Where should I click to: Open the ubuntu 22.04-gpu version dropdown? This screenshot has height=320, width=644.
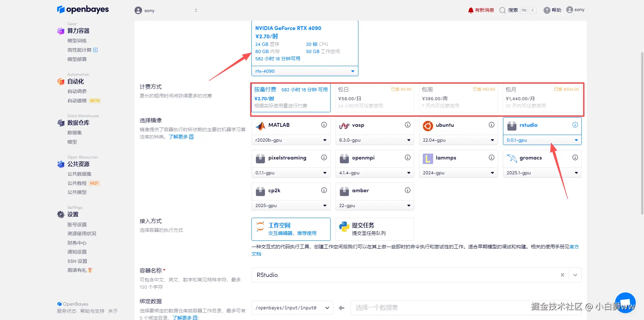pos(459,140)
